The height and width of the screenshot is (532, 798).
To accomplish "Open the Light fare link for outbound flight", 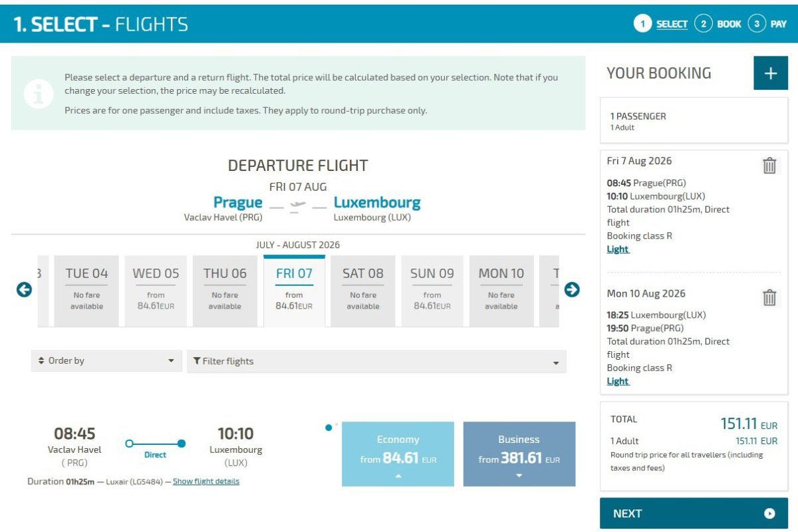I will (x=618, y=249).
